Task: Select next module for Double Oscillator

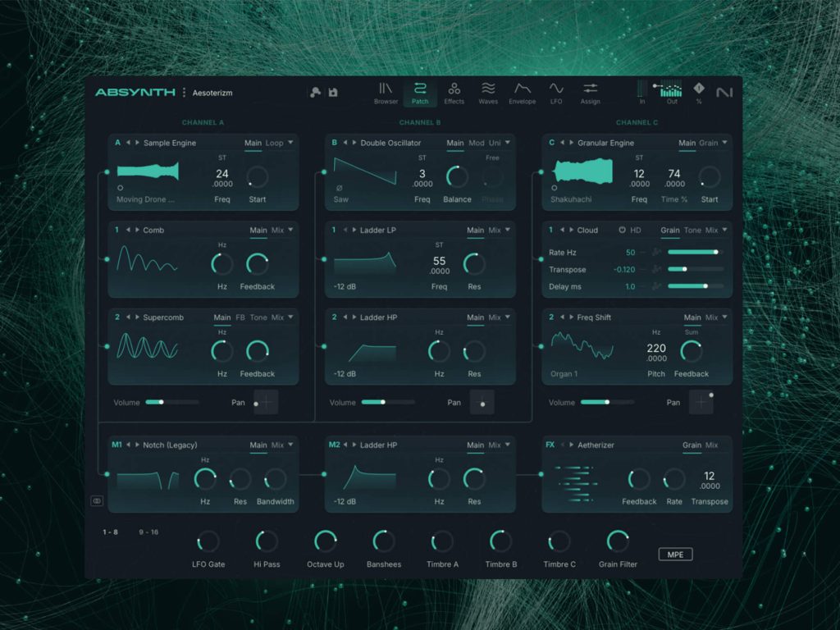Action: (x=354, y=143)
